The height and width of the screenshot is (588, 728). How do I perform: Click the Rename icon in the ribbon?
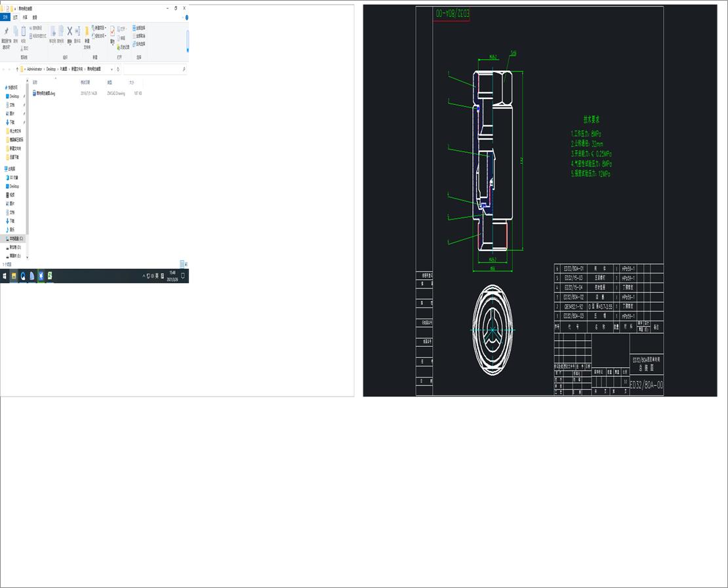[77, 31]
